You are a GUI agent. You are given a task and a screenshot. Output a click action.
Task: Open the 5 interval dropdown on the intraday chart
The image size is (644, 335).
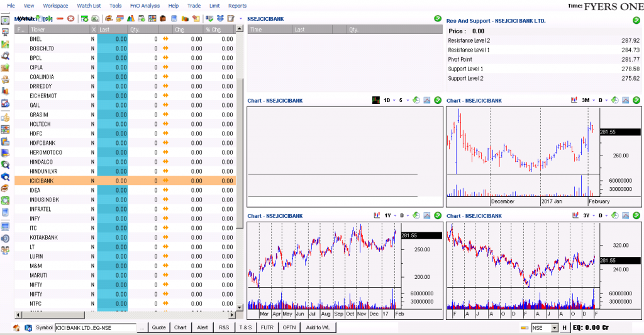408,100
